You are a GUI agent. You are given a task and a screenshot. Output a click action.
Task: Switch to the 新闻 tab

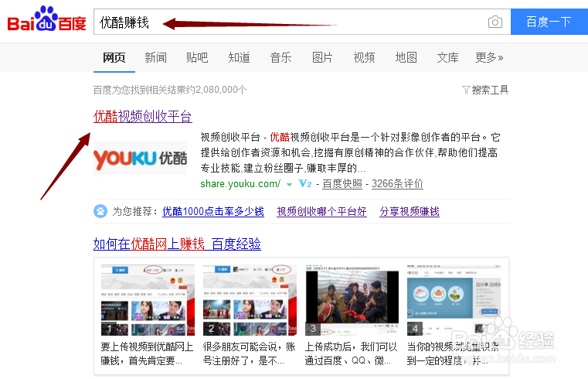coord(155,57)
